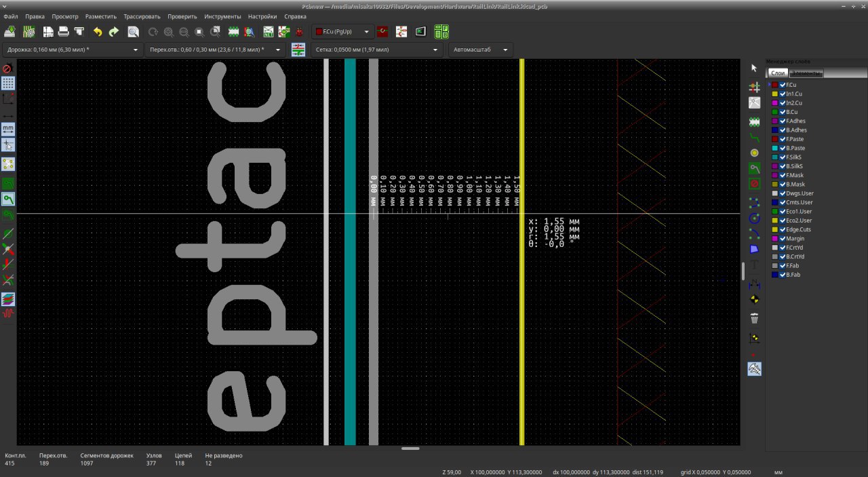Screen dimensions: 868x477
Task: Uncheck the F.SilkS layer visibility checkbox
Action: click(783, 157)
